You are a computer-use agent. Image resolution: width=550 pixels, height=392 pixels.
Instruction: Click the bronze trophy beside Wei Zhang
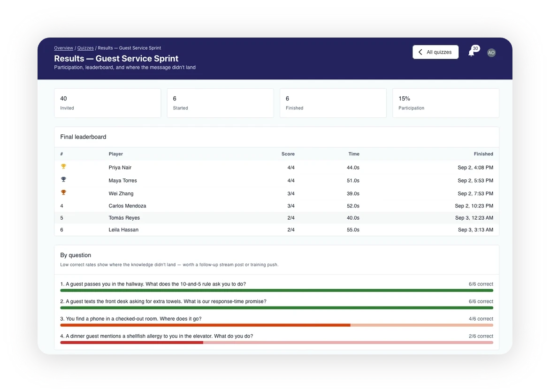click(63, 192)
